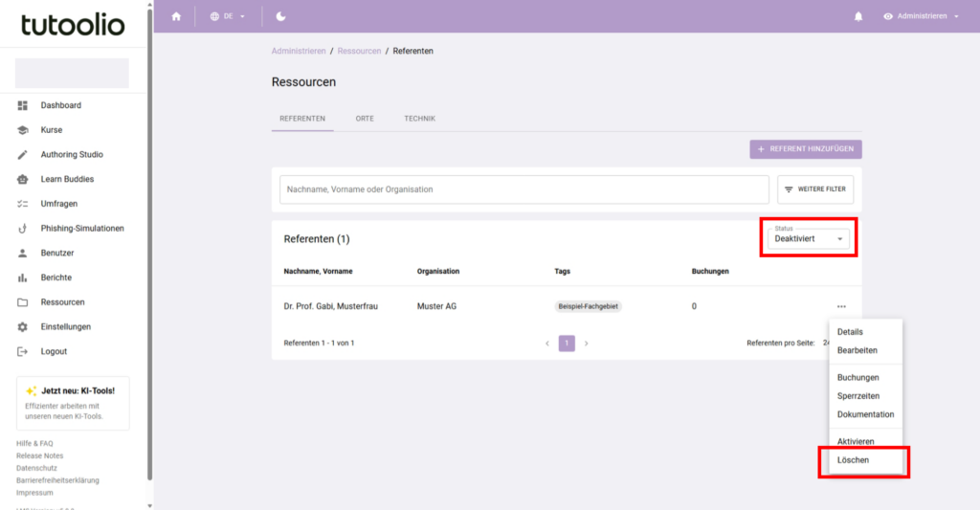Open Weitere Filter
Image resolution: width=980 pixels, height=510 pixels.
[815, 189]
